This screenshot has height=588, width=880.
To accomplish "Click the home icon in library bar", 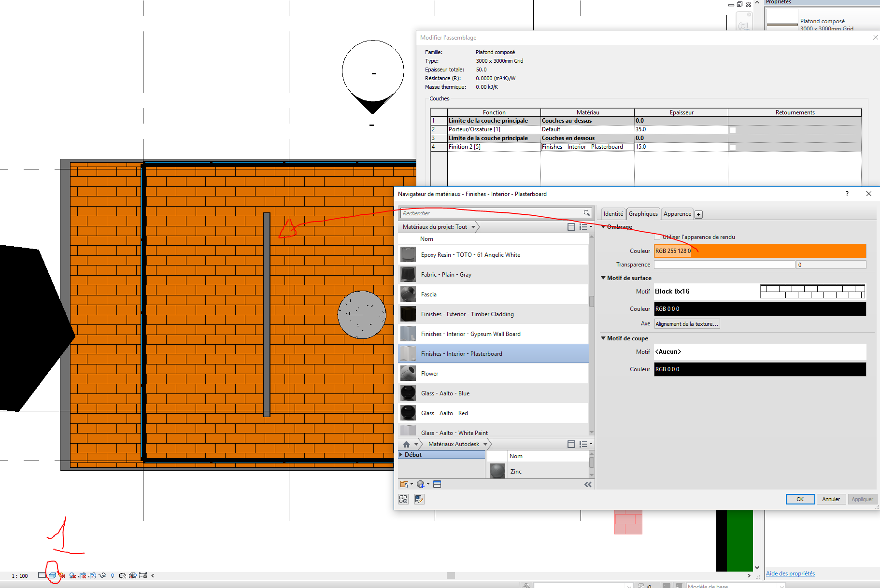I will [x=406, y=444].
